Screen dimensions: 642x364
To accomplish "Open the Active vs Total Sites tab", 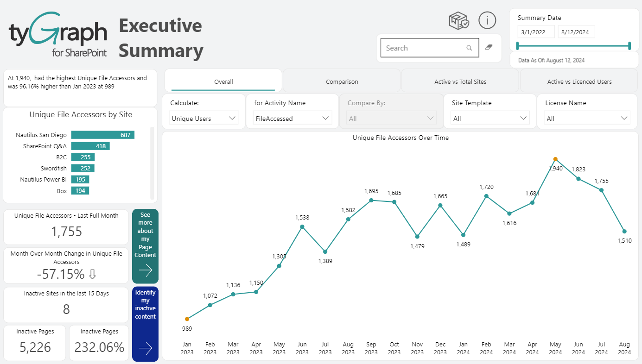I will (x=460, y=82).
